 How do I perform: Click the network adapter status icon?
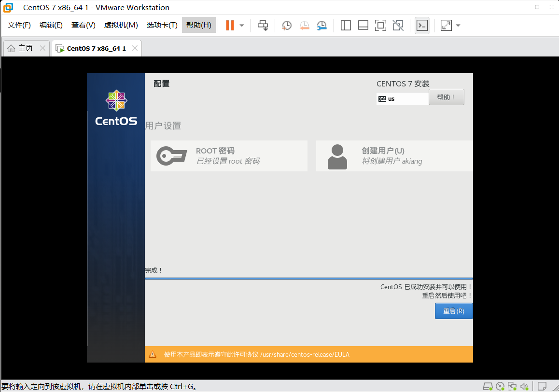[x=512, y=386]
